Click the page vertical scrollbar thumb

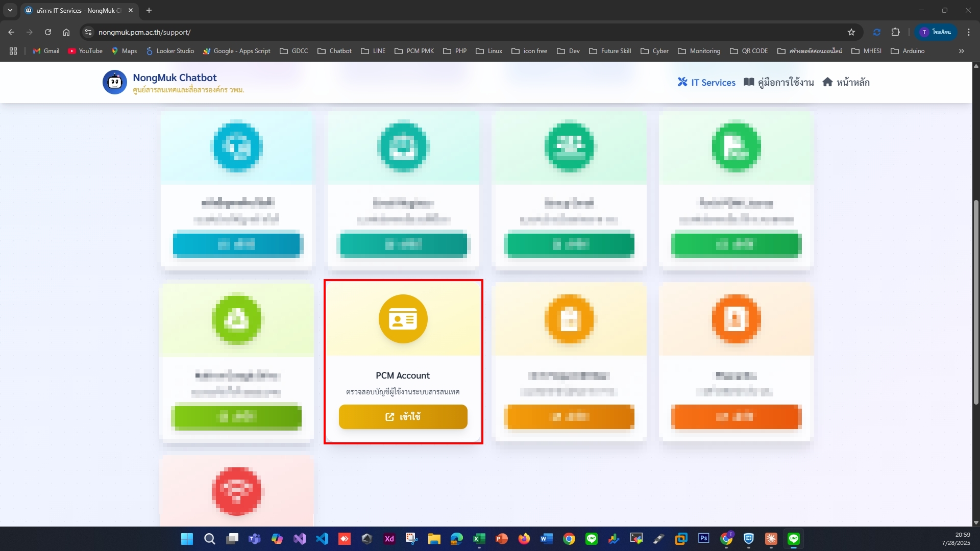(976, 301)
